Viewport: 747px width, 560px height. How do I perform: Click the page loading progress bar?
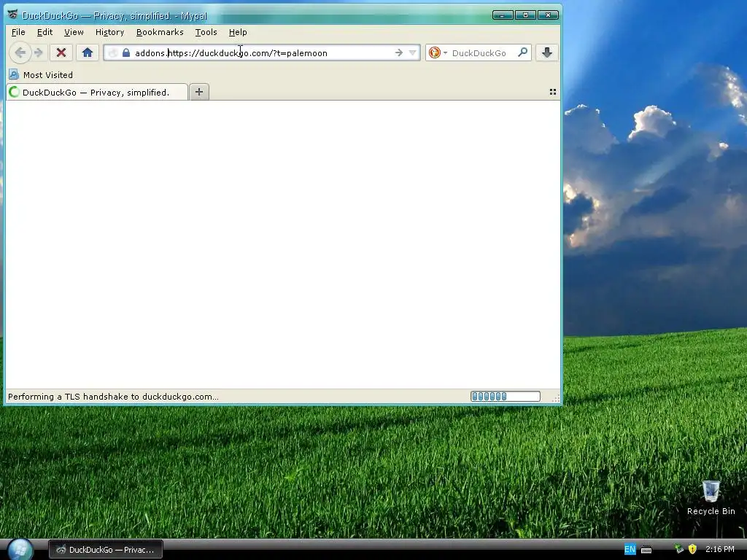[x=506, y=396]
